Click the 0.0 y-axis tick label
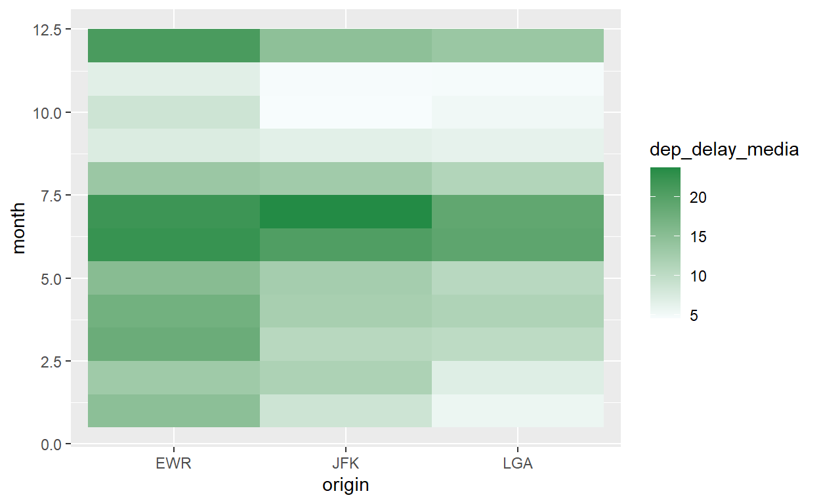 (49, 444)
